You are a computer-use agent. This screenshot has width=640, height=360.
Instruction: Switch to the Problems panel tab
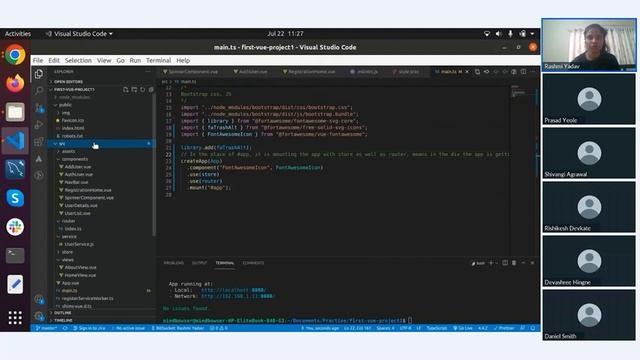coord(173,263)
